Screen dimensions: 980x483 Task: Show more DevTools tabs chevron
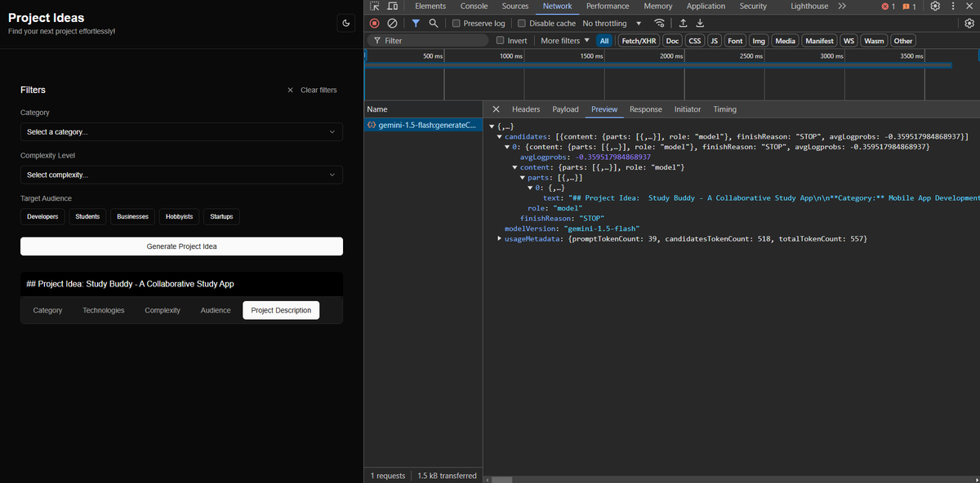[x=842, y=7]
